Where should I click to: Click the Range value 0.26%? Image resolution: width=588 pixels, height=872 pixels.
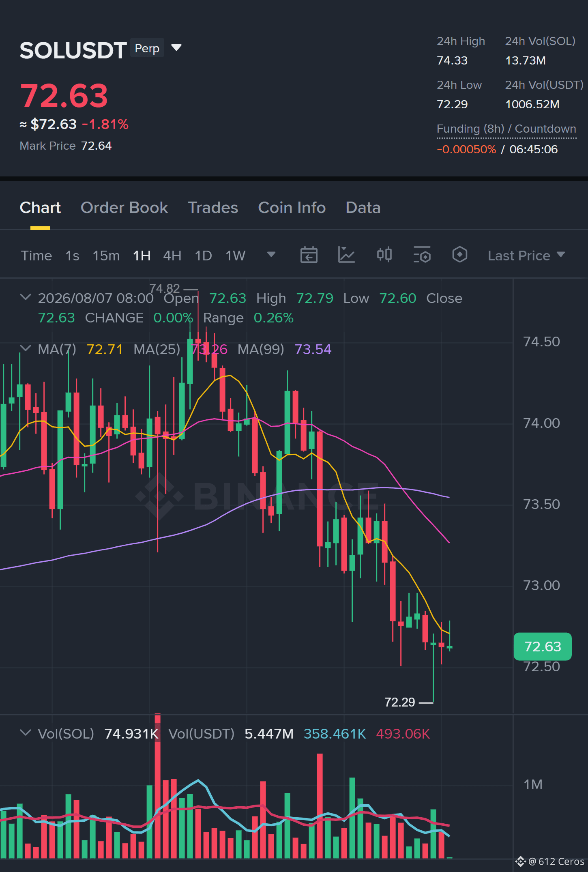273,318
